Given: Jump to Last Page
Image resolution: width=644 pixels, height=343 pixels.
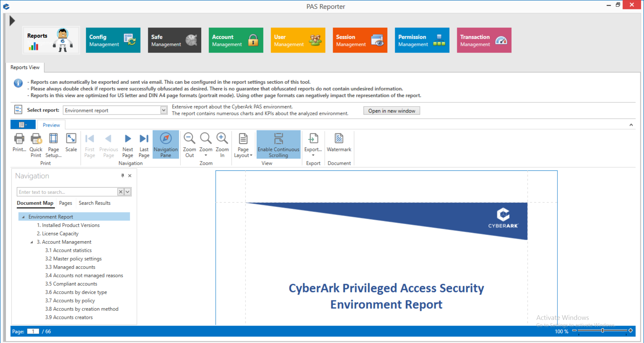Looking at the screenshot, I should pos(144,145).
